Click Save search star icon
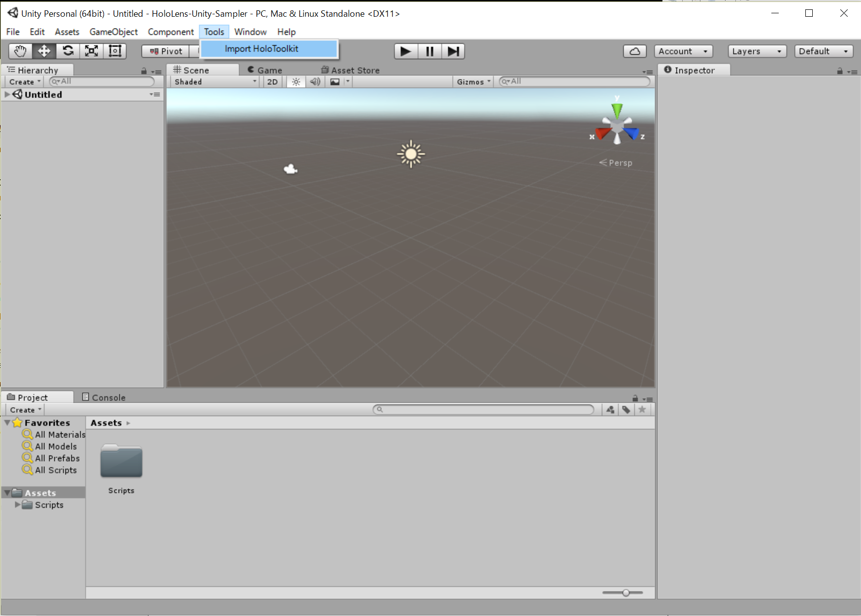Image resolution: width=861 pixels, height=616 pixels. click(642, 409)
